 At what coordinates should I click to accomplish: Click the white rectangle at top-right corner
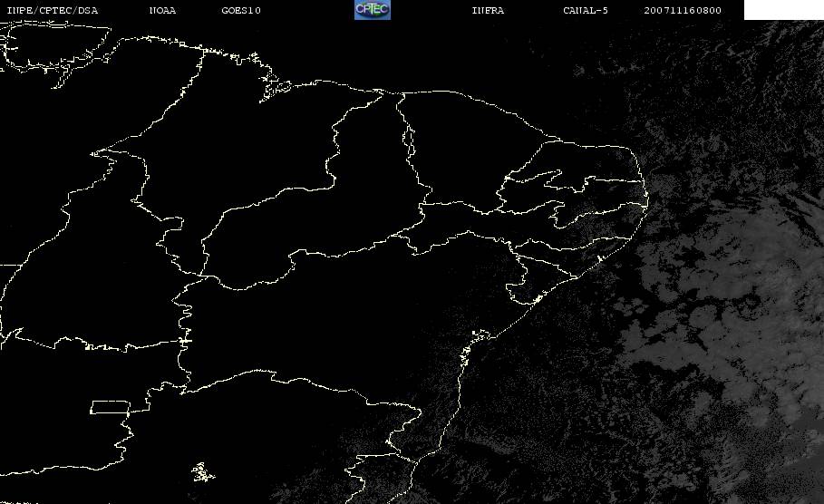pos(783,10)
